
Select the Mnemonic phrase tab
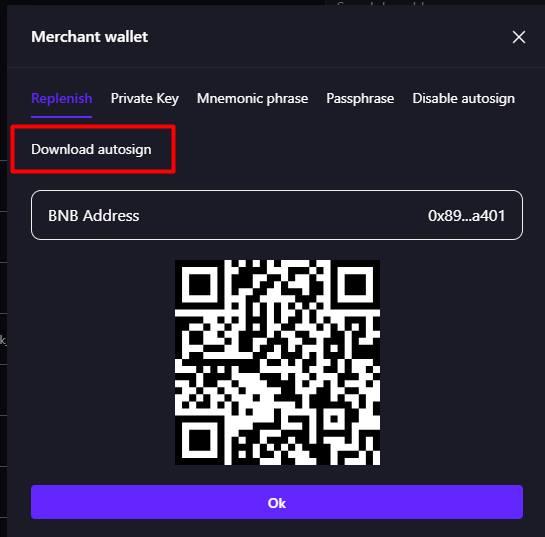(252, 98)
